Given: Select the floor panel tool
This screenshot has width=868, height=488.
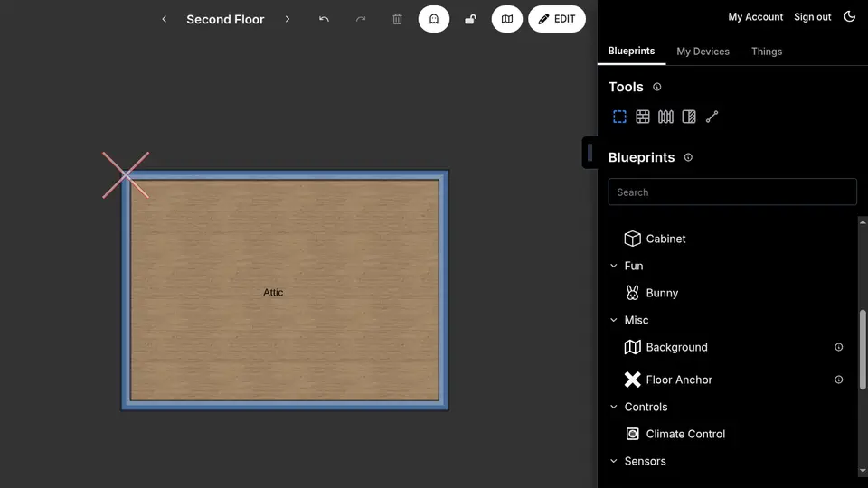Looking at the screenshot, I should [x=689, y=117].
